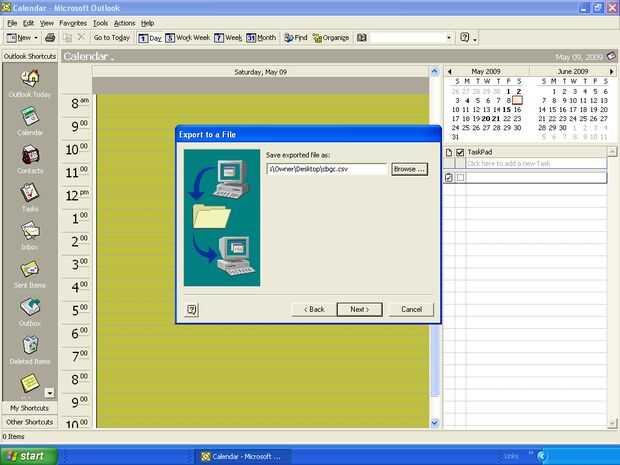Click the help icon in Export dialog
Image resolution: width=620 pixels, height=465 pixels.
coord(192,309)
